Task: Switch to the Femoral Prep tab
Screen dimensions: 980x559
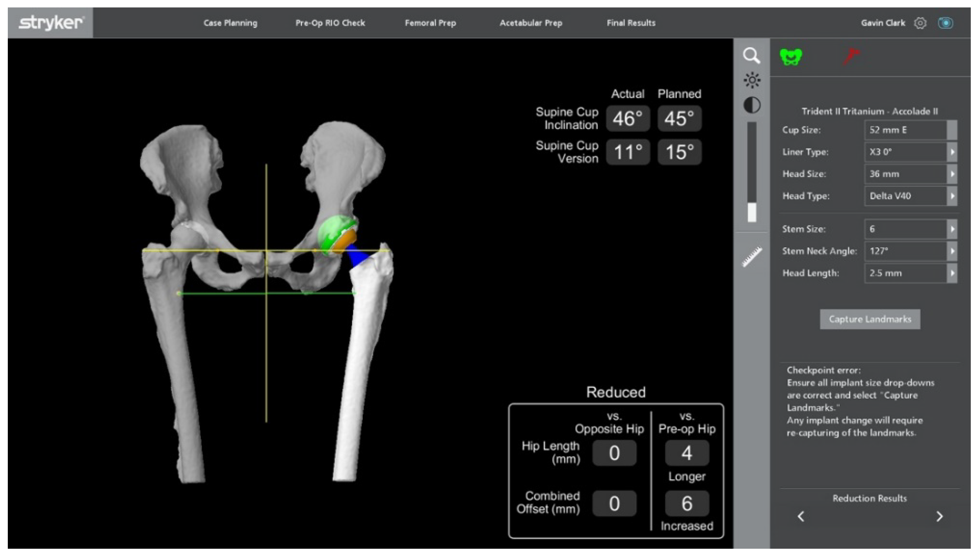Action: coord(430,23)
